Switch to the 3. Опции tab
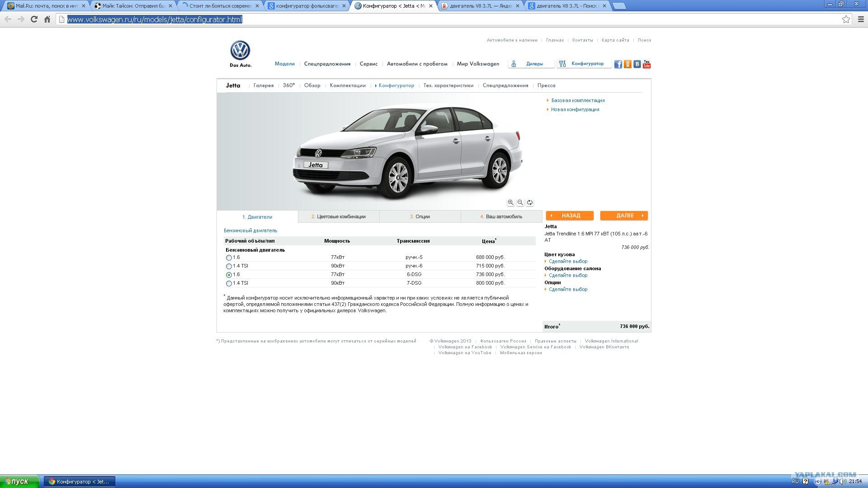Image resolution: width=868 pixels, height=488 pixels. [x=420, y=216]
